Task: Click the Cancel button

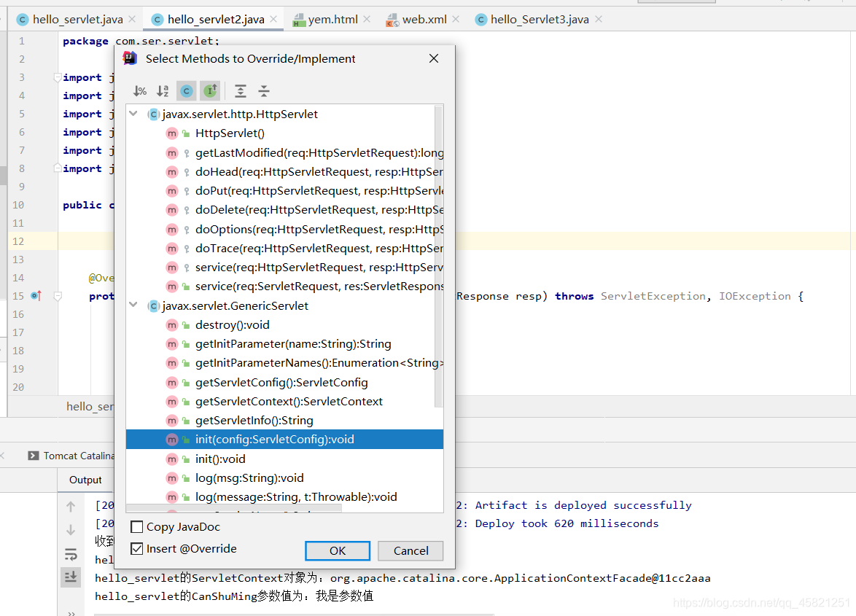Action: [x=410, y=550]
